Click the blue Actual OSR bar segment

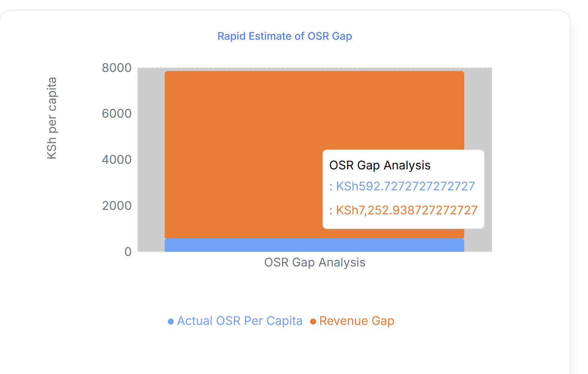point(314,245)
